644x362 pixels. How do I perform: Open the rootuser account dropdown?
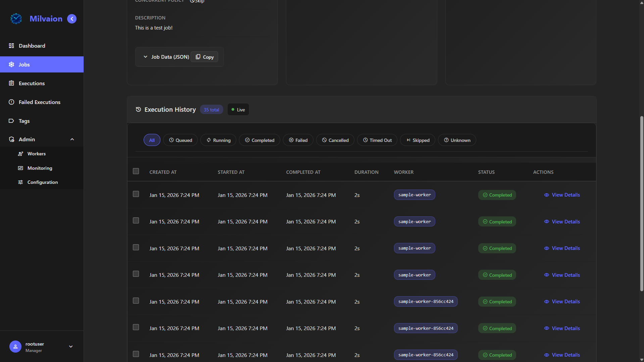70,347
